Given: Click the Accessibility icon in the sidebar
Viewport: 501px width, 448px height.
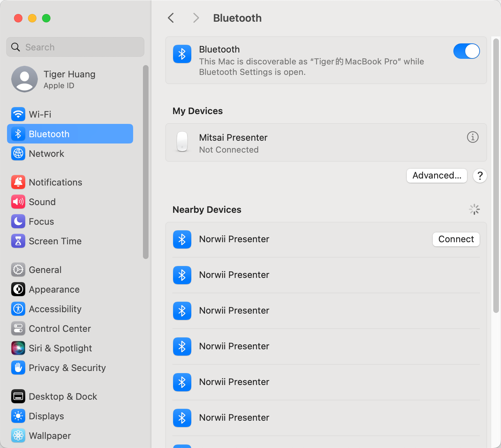Looking at the screenshot, I should [x=18, y=309].
